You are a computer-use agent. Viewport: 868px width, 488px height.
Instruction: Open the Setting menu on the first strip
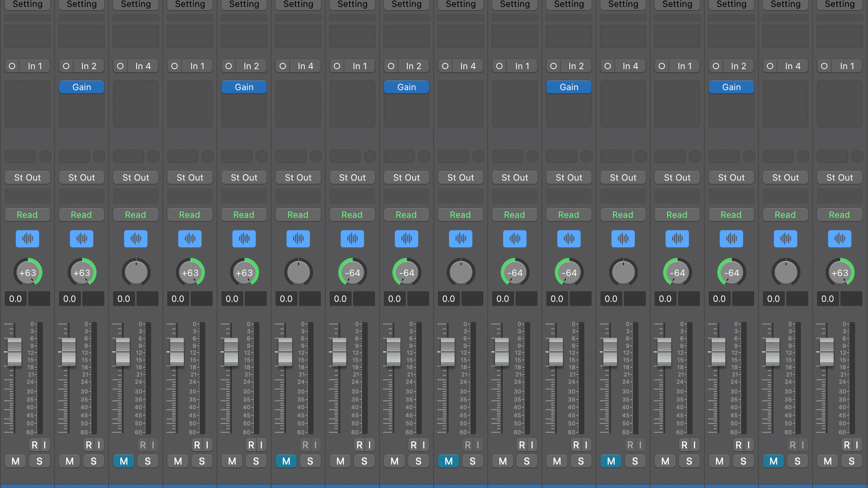coord(27,4)
